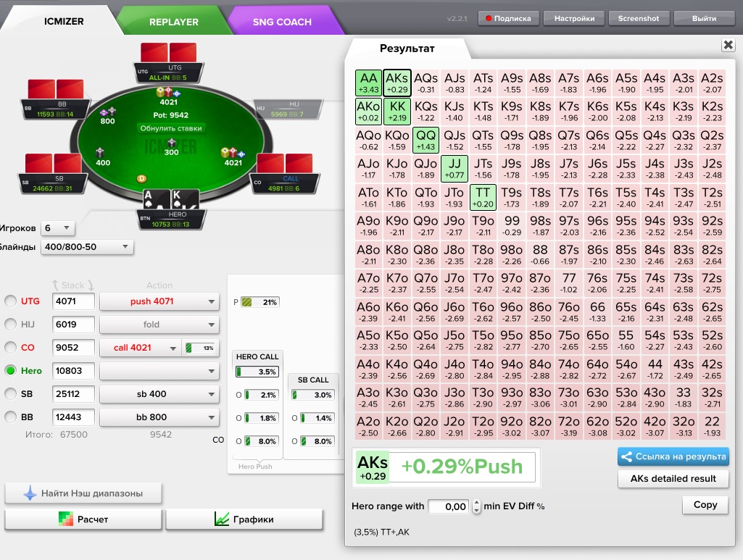
Task: Click the SB player's red cards
Action: click(53, 163)
